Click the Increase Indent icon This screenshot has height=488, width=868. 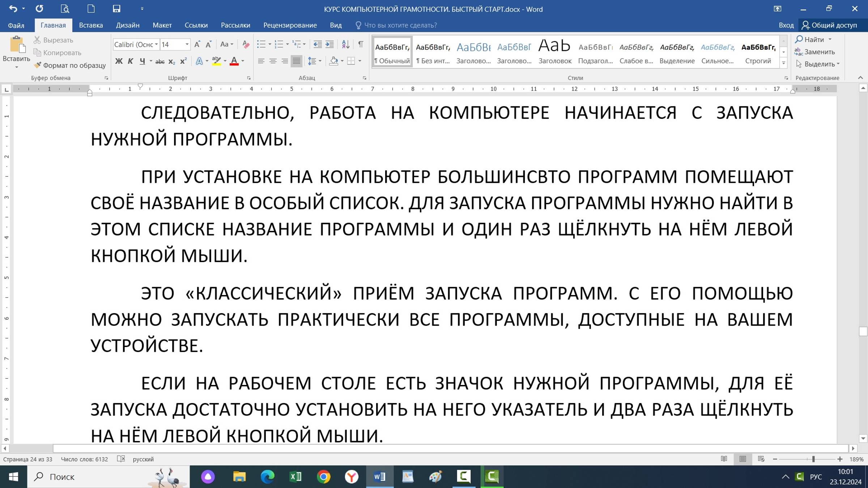(329, 44)
